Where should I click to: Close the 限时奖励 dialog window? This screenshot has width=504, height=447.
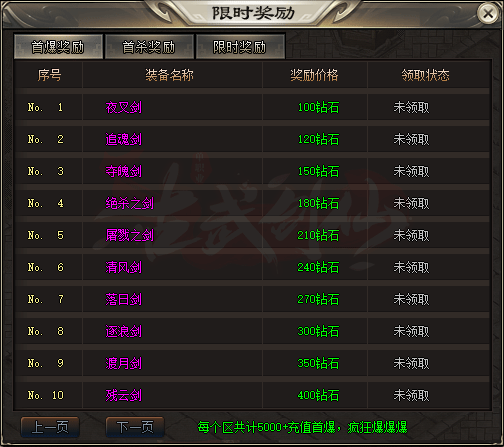(x=488, y=14)
